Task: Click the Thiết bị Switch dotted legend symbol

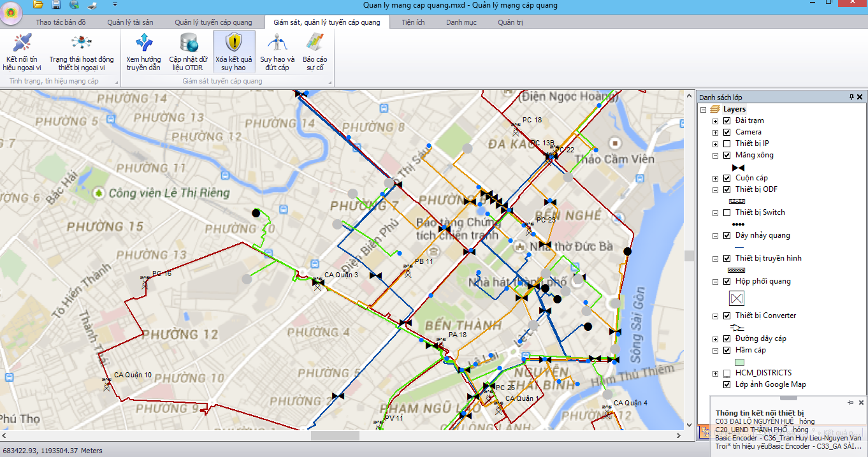Action: (x=737, y=224)
